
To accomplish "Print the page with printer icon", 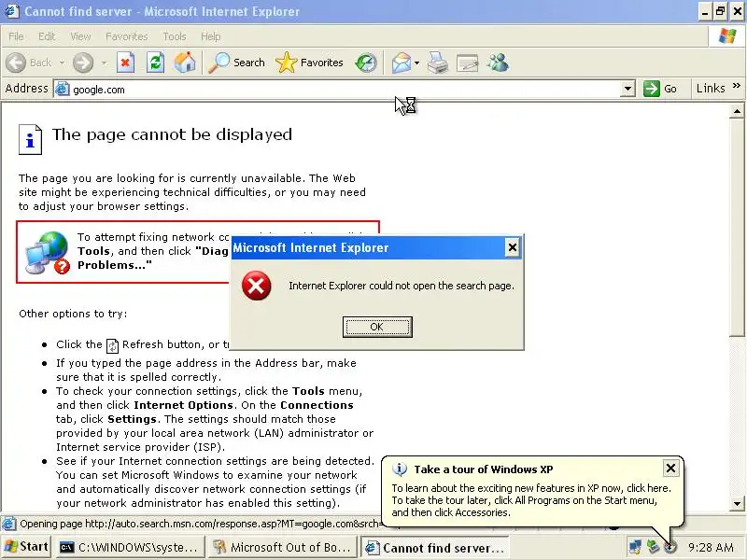I will (x=437, y=63).
